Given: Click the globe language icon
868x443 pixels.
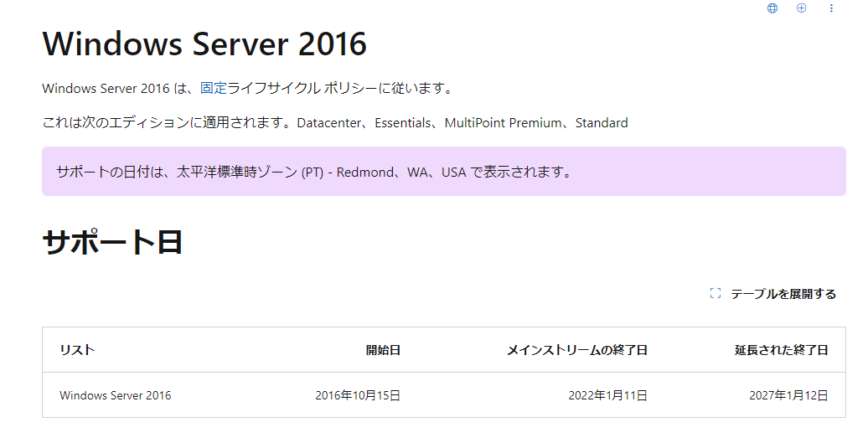Looking at the screenshot, I should [772, 8].
